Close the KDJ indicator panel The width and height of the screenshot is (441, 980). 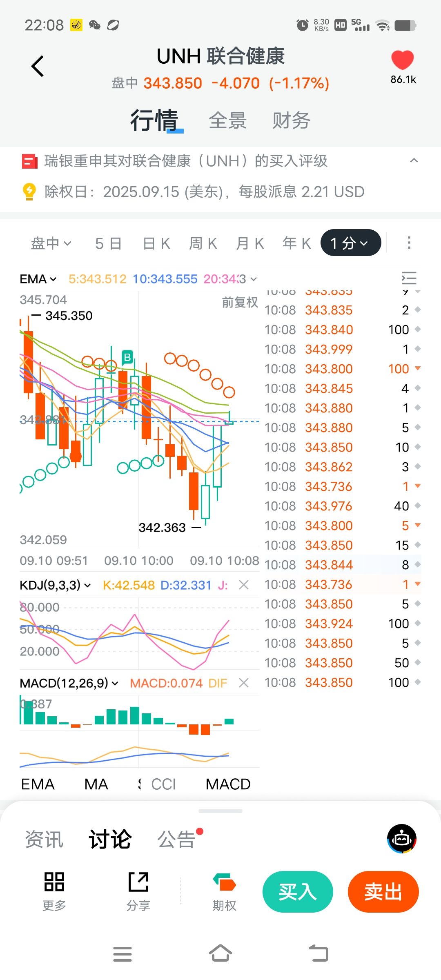244,585
